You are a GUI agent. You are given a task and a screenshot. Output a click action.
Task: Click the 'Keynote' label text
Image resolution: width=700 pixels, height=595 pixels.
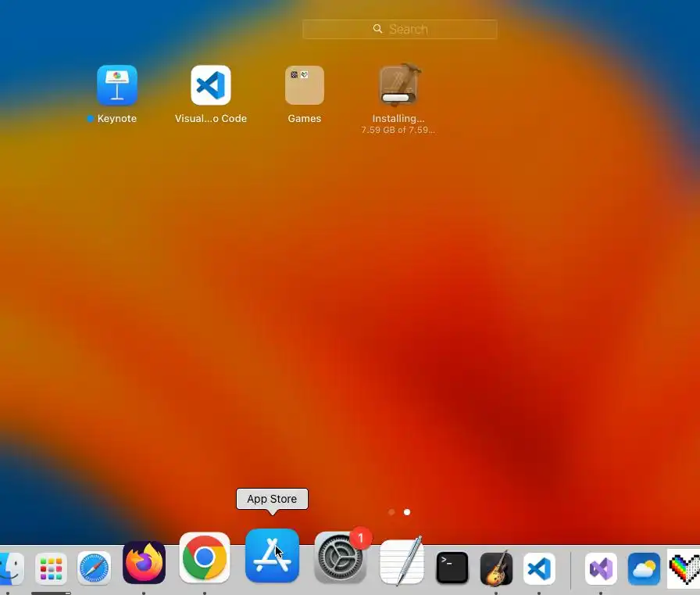[x=117, y=118]
